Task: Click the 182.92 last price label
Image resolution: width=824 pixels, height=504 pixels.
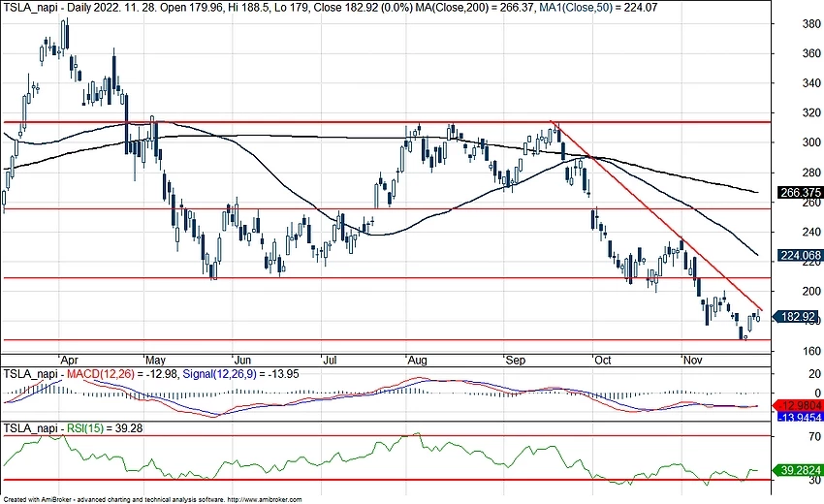Action: pyautogui.click(x=796, y=316)
